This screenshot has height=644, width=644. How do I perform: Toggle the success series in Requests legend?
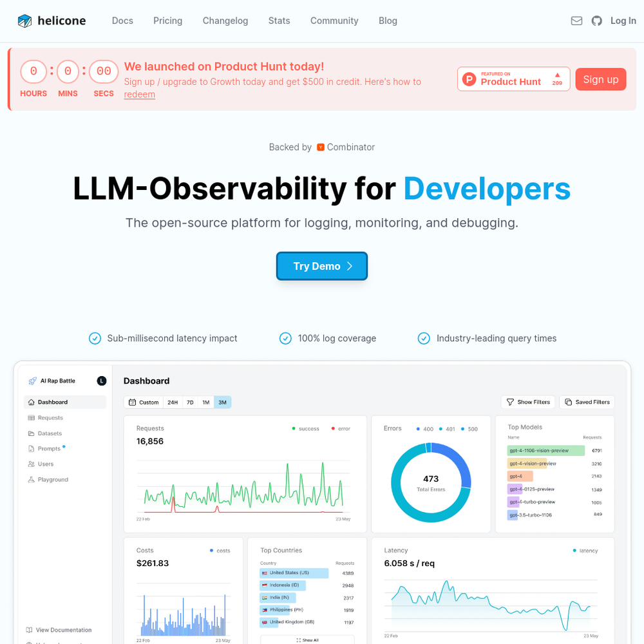tap(305, 429)
